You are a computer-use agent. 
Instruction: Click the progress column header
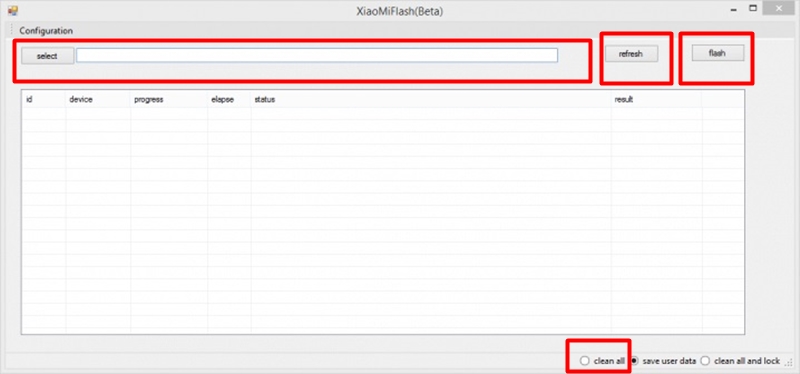click(x=169, y=99)
